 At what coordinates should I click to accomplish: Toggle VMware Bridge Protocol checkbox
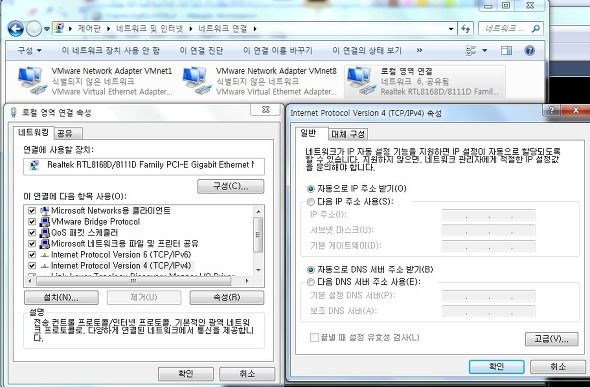pyautogui.click(x=32, y=222)
